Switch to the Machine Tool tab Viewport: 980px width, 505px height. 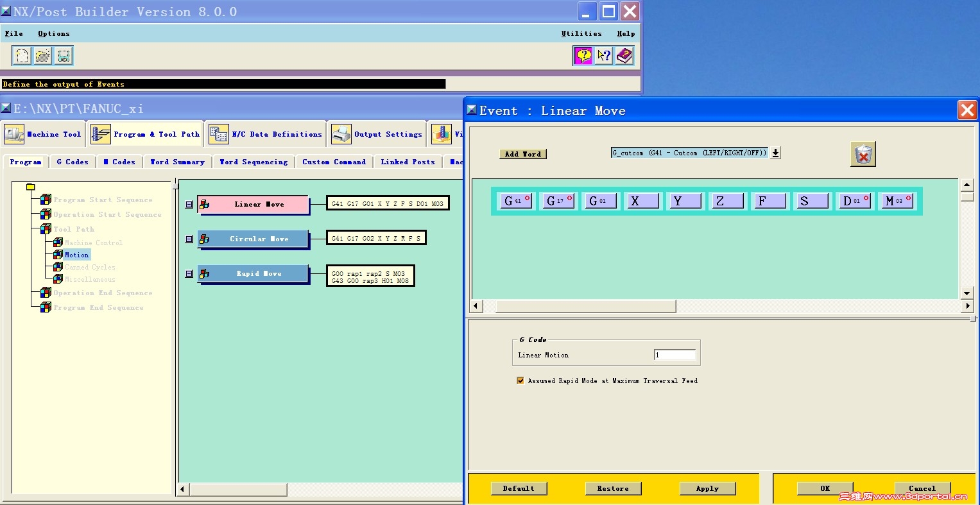click(43, 134)
